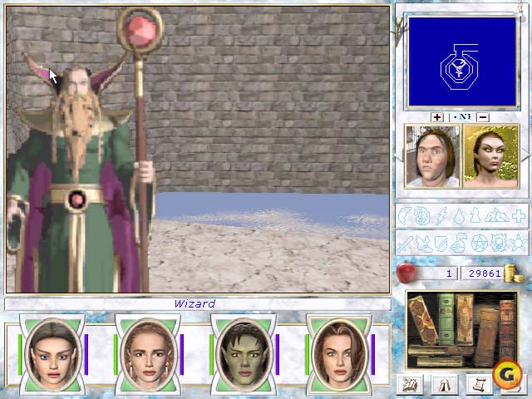Zoom in minimap with plus button
Viewport: 532px width, 399px height.
[437, 117]
